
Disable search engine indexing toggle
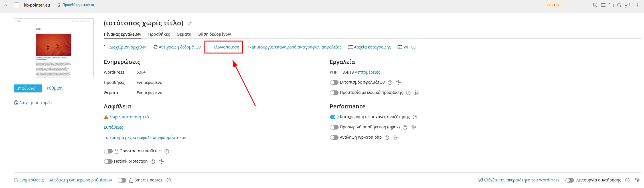point(334,117)
